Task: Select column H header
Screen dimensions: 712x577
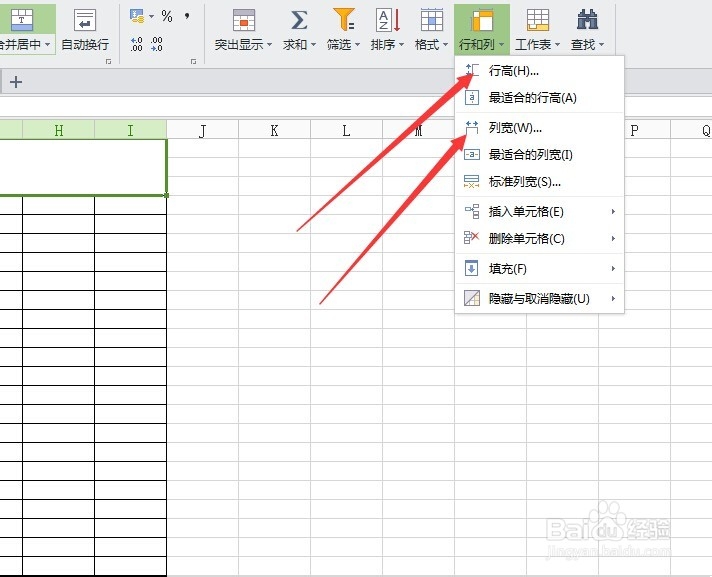Action: click(x=59, y=130)
